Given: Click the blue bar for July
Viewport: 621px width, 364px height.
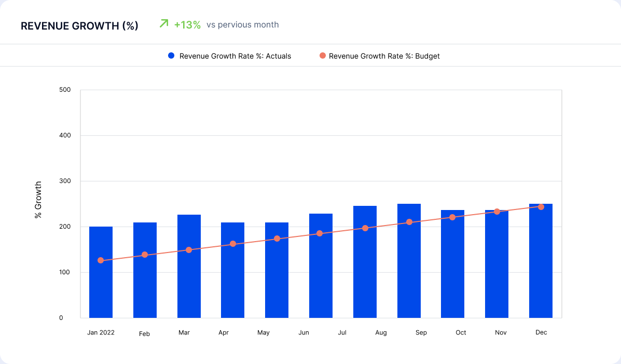Looking at the screenshot, I should tap(365, 261).
